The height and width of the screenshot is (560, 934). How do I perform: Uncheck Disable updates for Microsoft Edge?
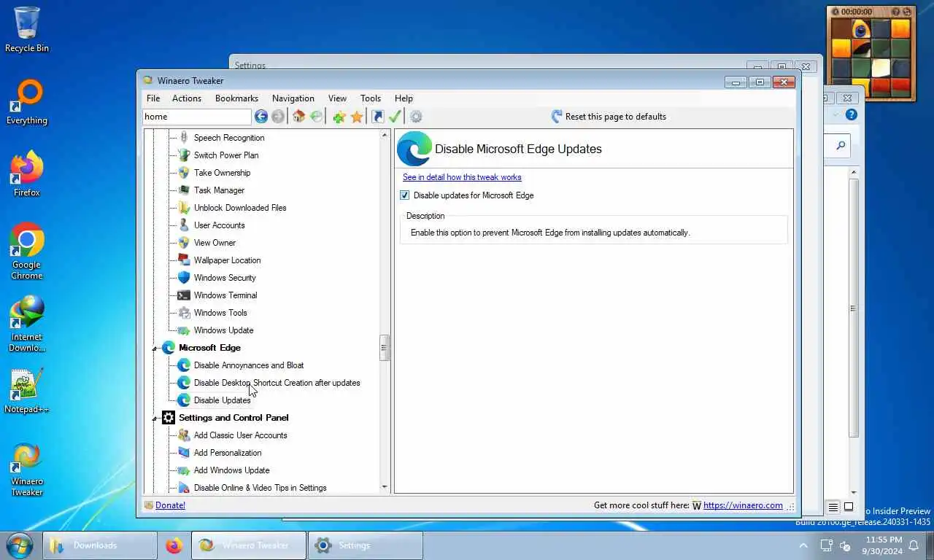pos(405,195)
